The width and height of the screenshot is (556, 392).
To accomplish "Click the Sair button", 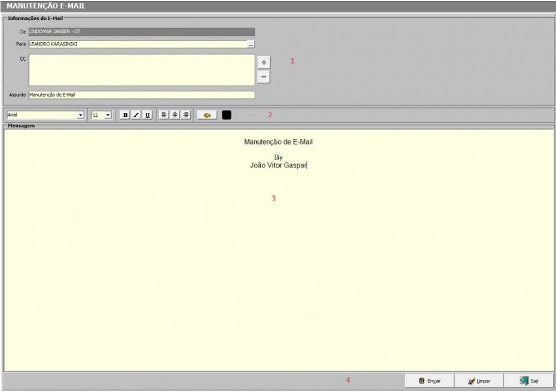I will tap(529, 381).
